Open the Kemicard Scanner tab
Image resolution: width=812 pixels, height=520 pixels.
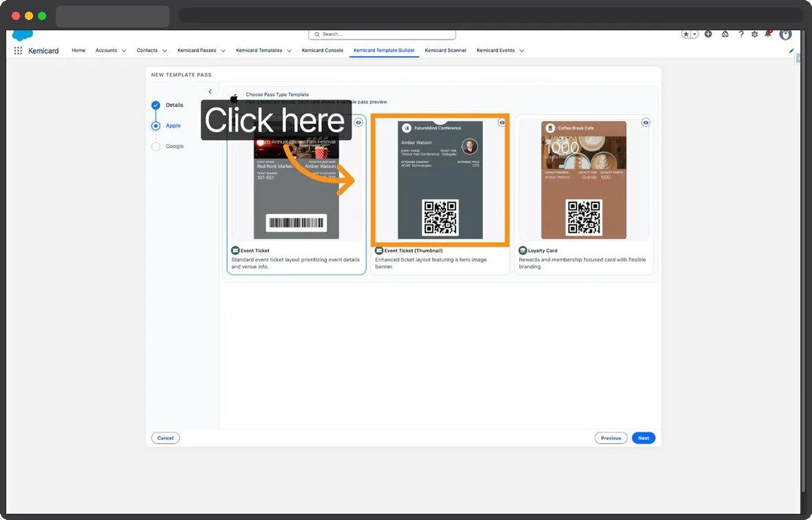tap(445, 50)
